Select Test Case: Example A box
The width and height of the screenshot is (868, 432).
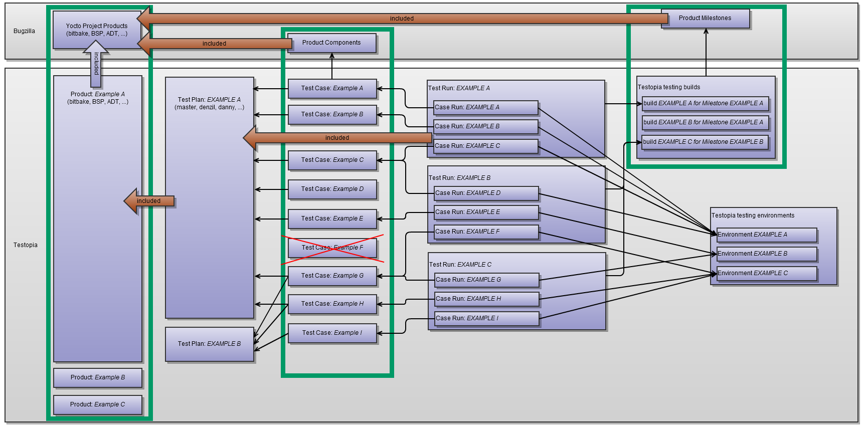(x=332, y=89)
